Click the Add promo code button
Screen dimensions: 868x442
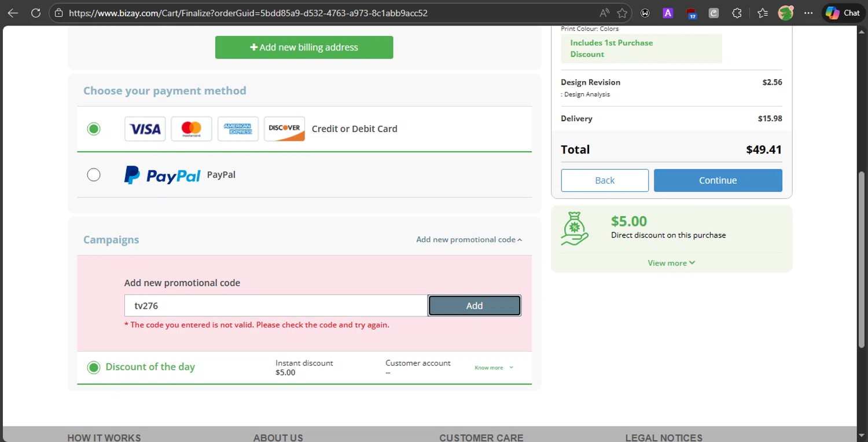tap(475, 305)
